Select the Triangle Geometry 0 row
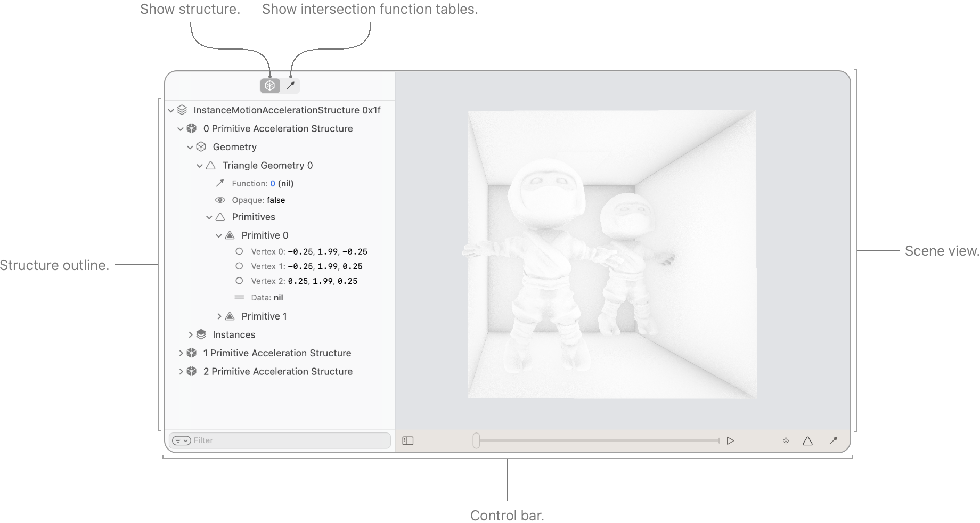The width and height of the screenshot is (980, 523). (267, 166)
